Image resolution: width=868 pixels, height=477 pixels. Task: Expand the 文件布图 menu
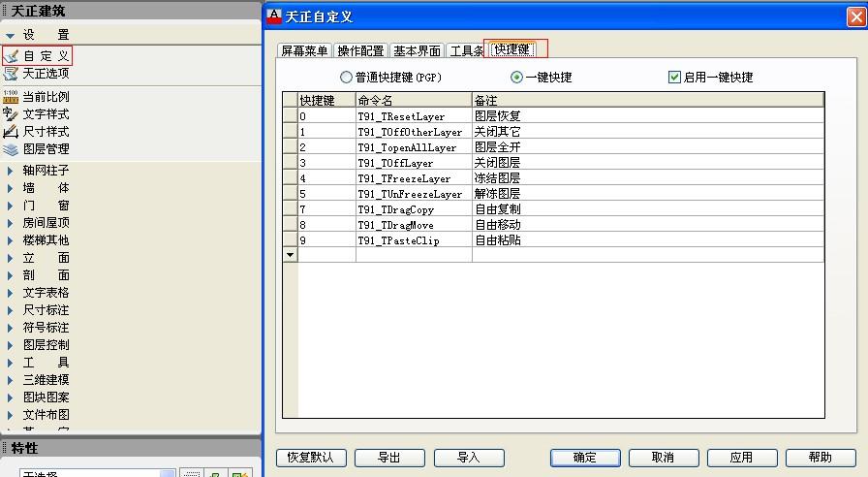10,415
